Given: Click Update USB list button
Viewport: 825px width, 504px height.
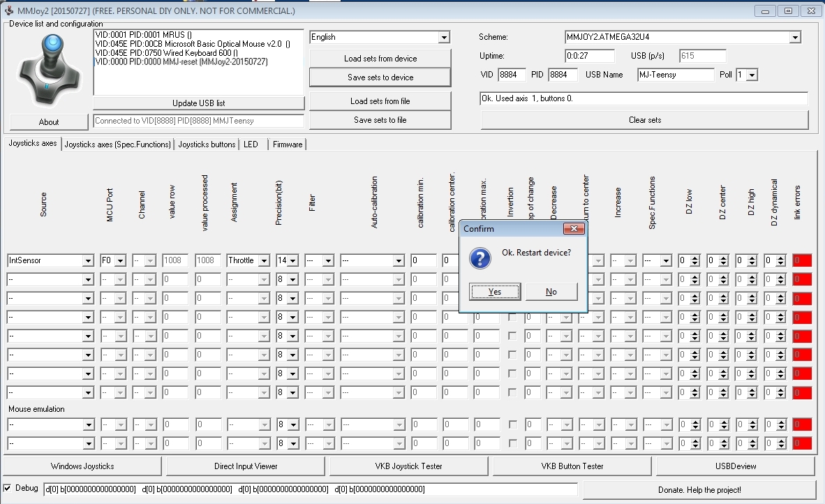Looking at the screenshot, I should pyautogui.click(x=199, y=103).
